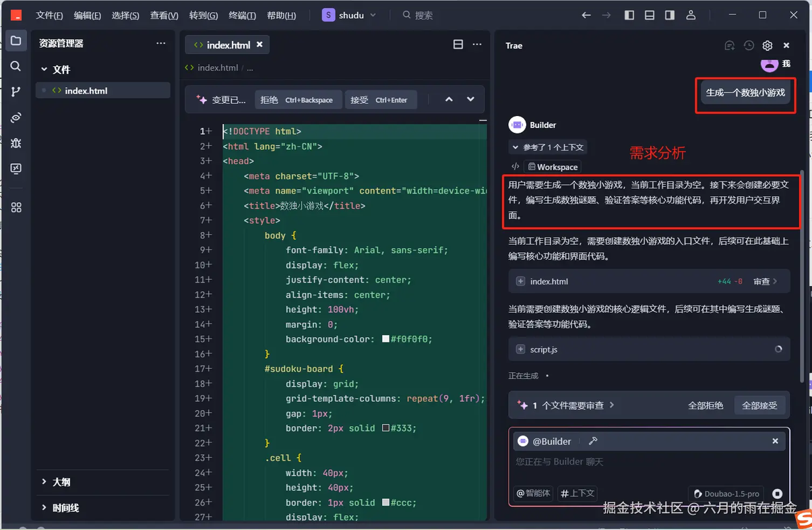Click 全部接受 accept all button

coord(759,405)
